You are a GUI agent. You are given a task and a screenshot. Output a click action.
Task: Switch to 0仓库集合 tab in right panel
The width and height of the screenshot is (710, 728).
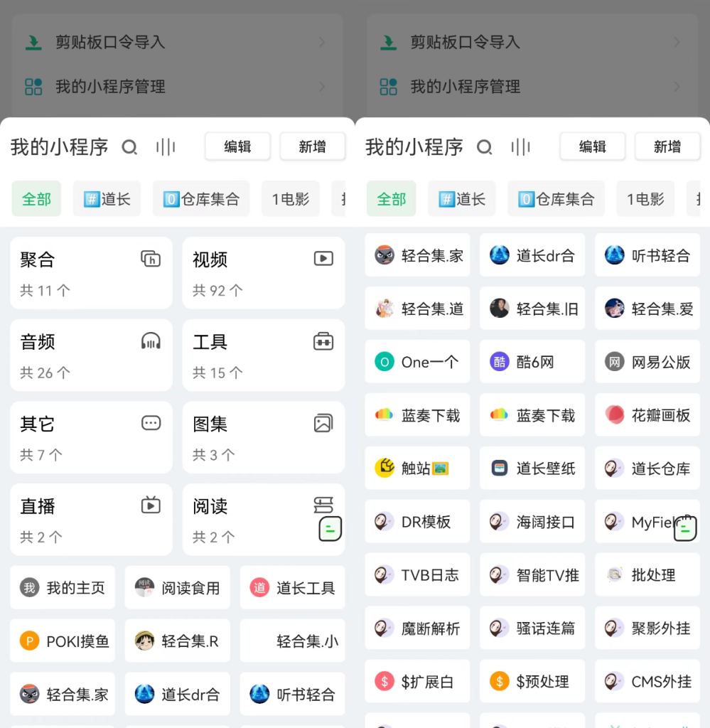556,199
